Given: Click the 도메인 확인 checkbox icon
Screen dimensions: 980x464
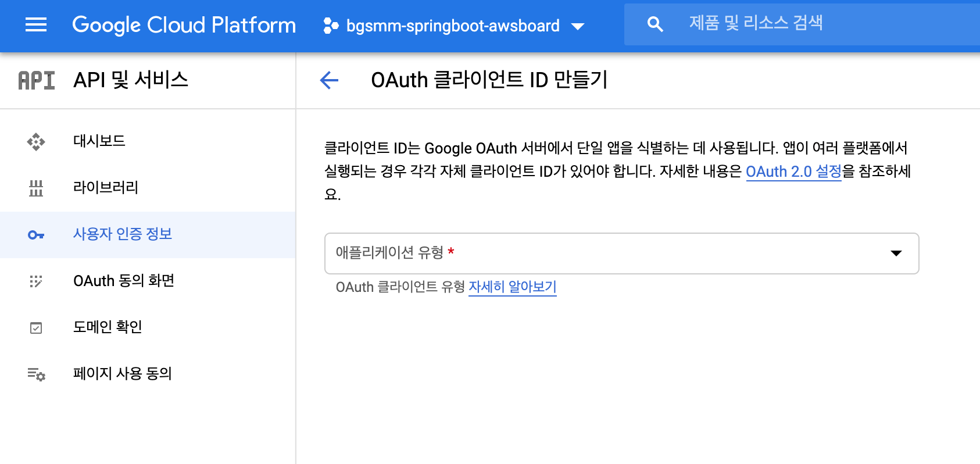Looking at the screenshot, I should pyautogui.click(x=36, y=328).
